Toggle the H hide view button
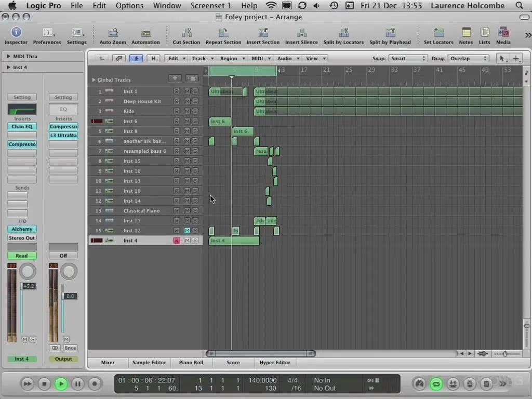This screenshot has height=399, width=532. point(153,58)
